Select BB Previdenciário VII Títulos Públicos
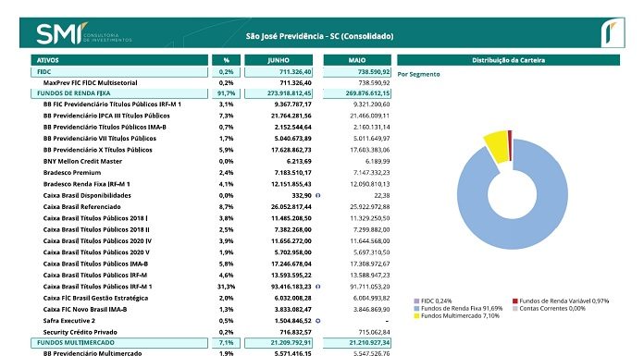 tap(100, 139)
